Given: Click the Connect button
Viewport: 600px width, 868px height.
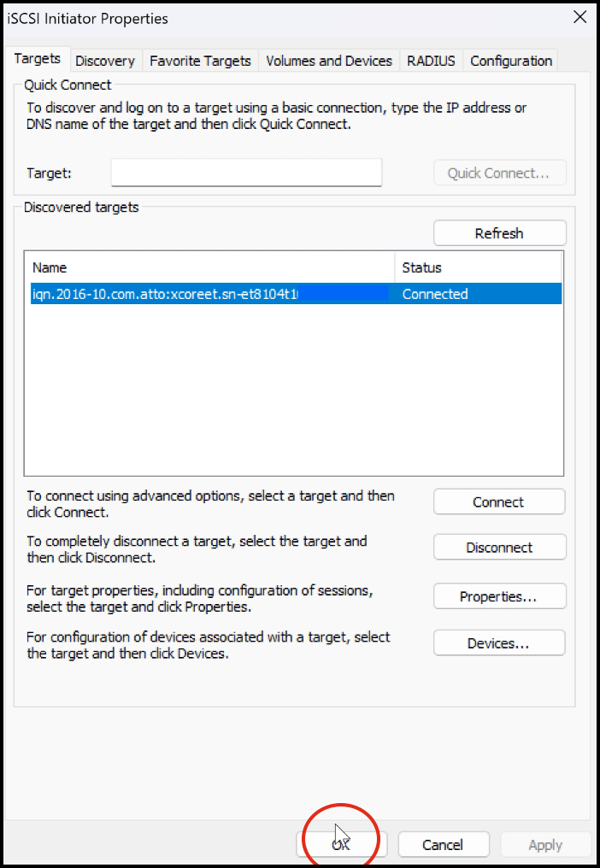Looking at the screenshot, I should (499, 502).
